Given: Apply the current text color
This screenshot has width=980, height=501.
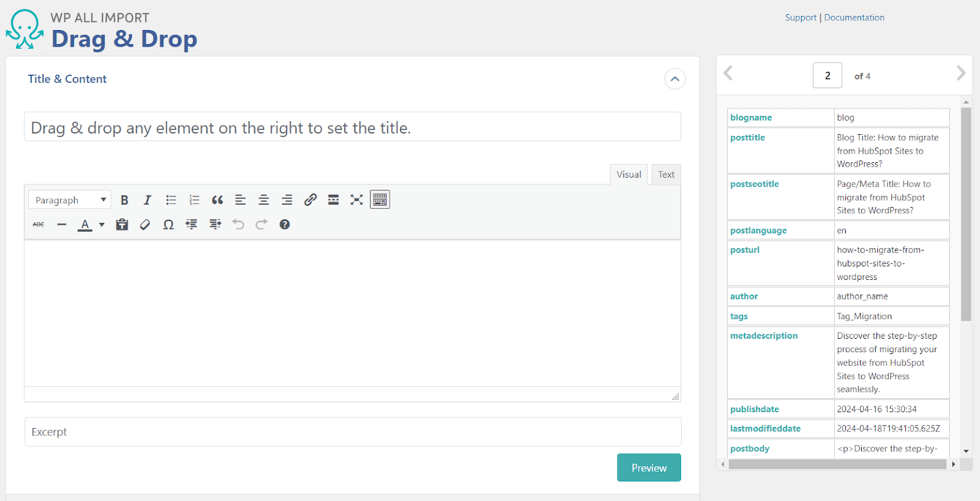Looking at the screenshot, I should [x=85, y=225].
